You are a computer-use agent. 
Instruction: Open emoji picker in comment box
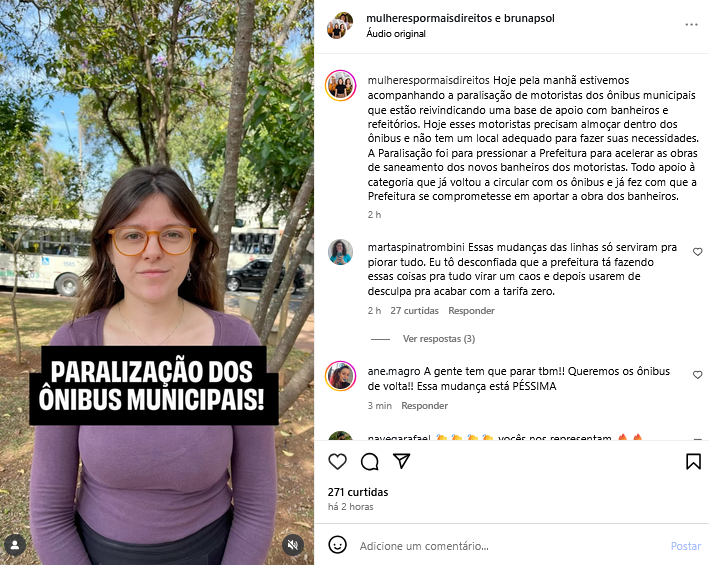click(x=337, y=545)
